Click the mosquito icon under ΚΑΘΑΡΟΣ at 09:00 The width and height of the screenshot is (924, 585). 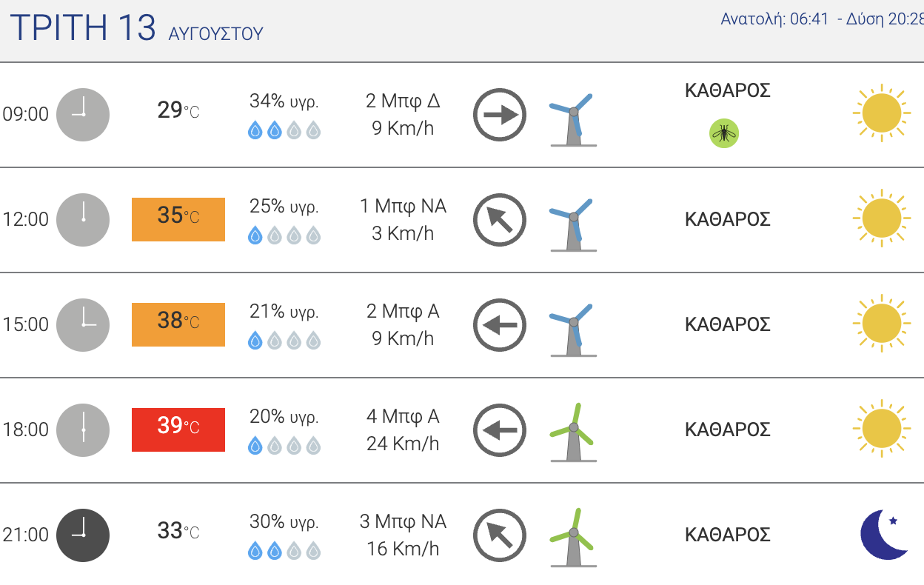724,134
